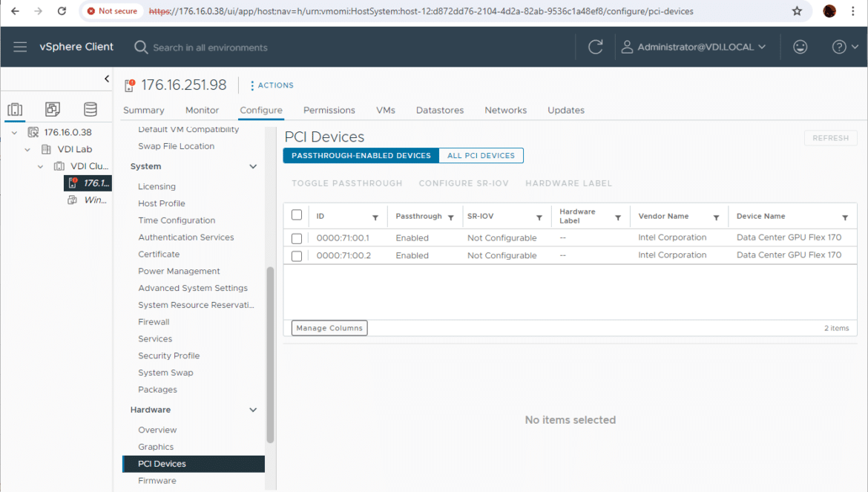Filter the Device Name column

pyautogui.click(x=845, y=217)
